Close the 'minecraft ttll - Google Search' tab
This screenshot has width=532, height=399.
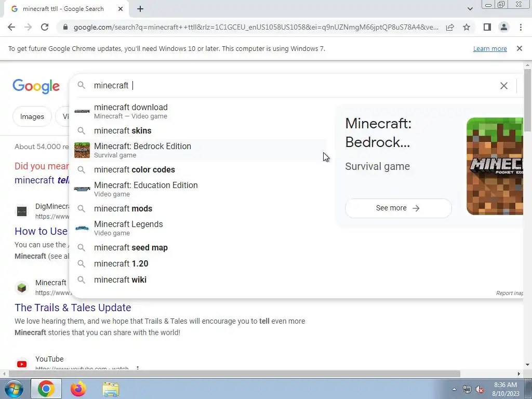(x=121, y=9)
